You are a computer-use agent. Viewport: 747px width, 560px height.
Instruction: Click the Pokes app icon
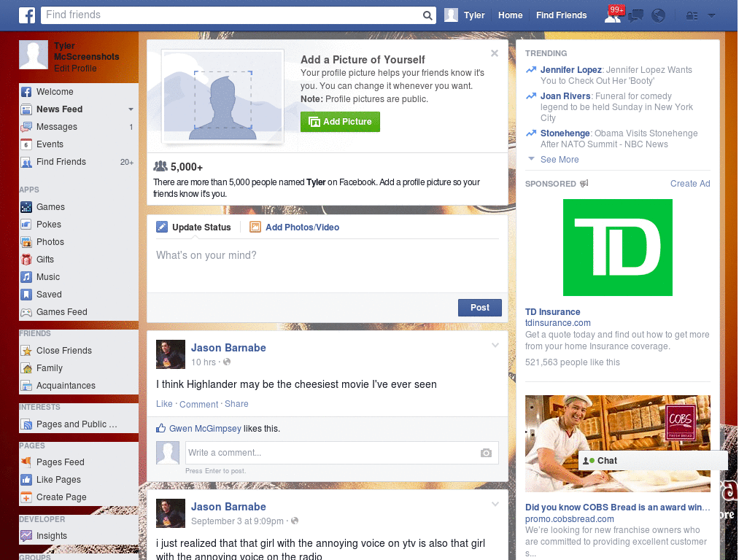(26, 225)
